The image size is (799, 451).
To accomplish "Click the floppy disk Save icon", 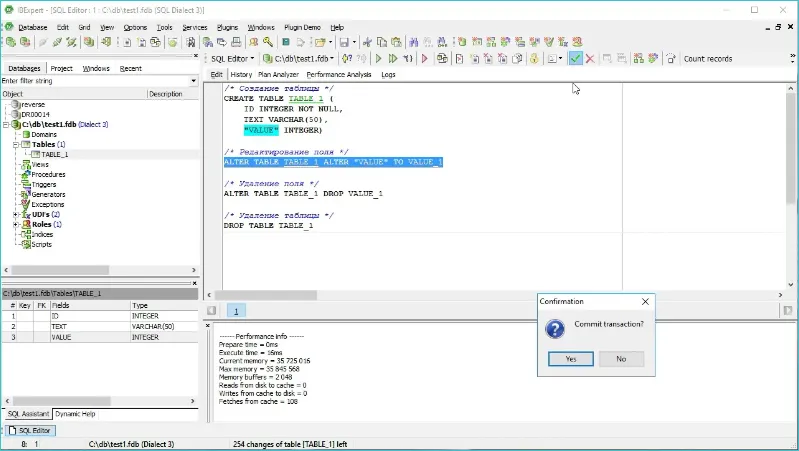I will (x=344, y=42).
